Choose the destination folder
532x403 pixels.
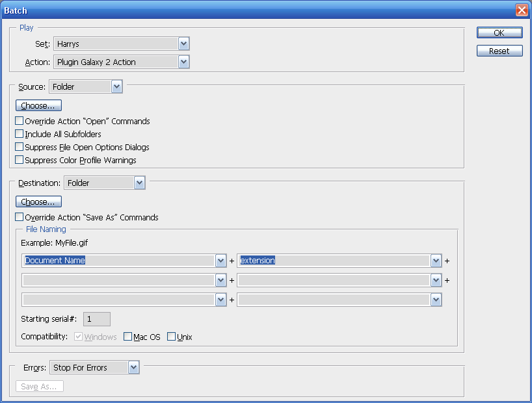38,201
